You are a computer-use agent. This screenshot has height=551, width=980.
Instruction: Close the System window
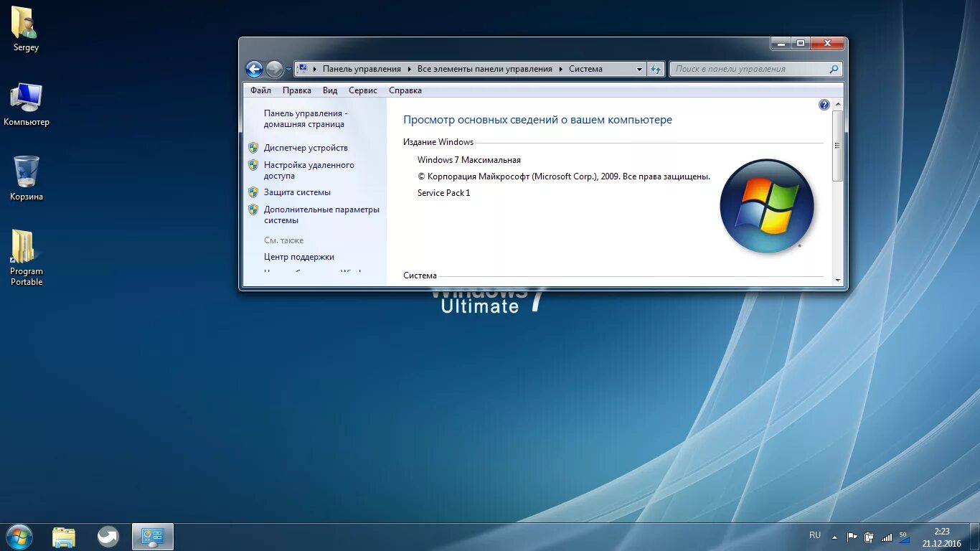tap(827, 44)
